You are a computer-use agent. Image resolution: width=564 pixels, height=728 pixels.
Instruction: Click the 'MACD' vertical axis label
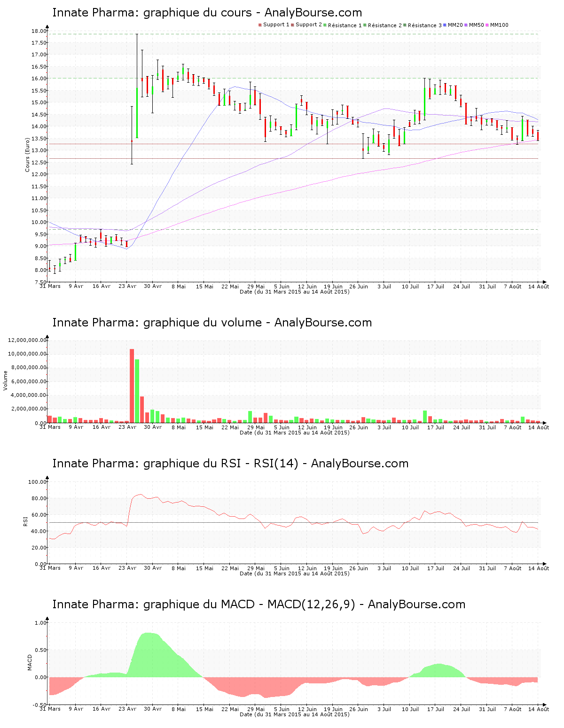[x=30, y=662]
